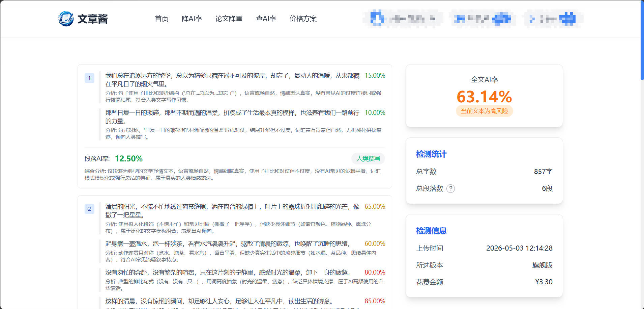Image resolution: width=644 pixels, height=309 pixels.
Task: Click the 当前文本为高风险 badge
Action: coord(484,111)
